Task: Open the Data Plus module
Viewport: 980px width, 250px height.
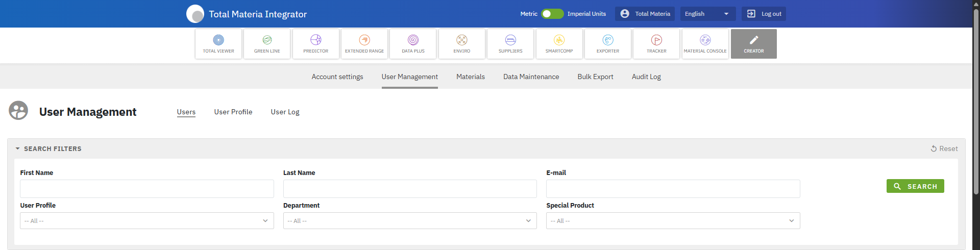Action: pyautogui.click(x=413, y=44)
